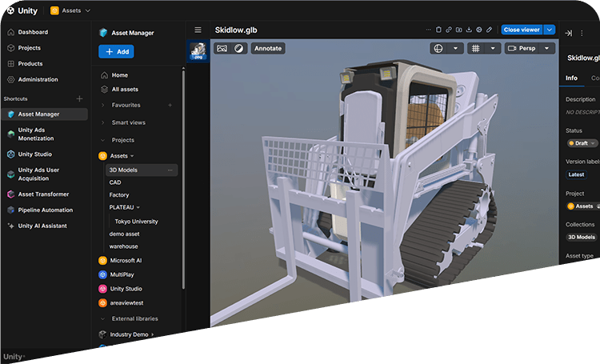Collapse the PLATEAU collection arrow

[138, 207]
